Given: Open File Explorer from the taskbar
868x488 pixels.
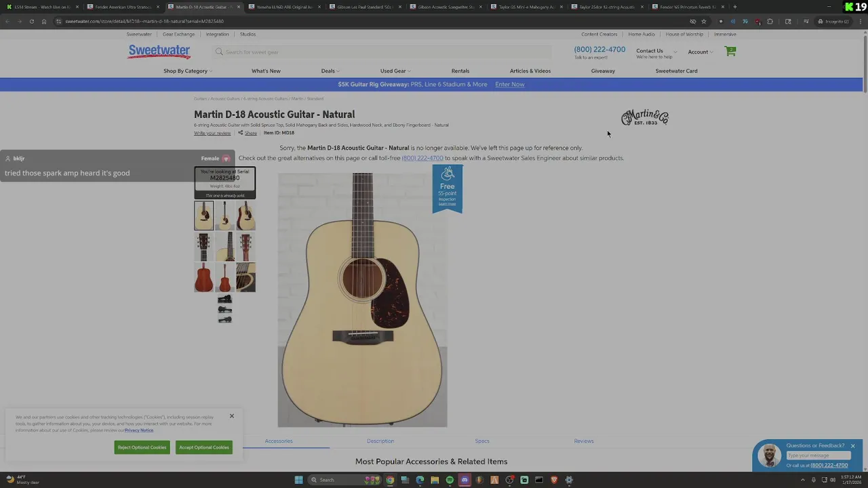Looking at the screenshot, I should 435,480.
